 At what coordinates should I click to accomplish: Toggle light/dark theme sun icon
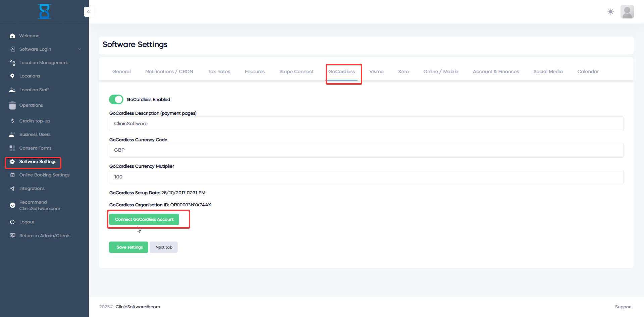click(610, 12)
